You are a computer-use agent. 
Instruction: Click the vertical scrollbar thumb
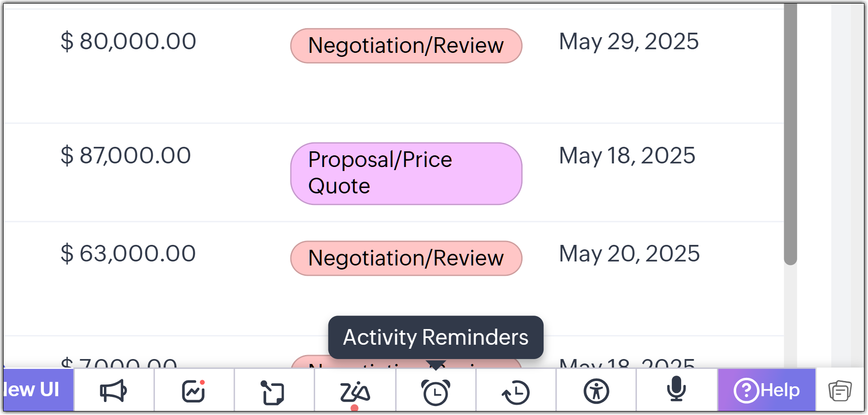pos(790,134)
